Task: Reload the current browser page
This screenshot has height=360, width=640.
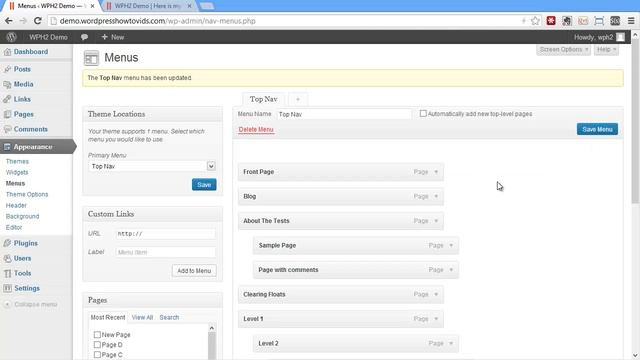Action: click(38, 21)
